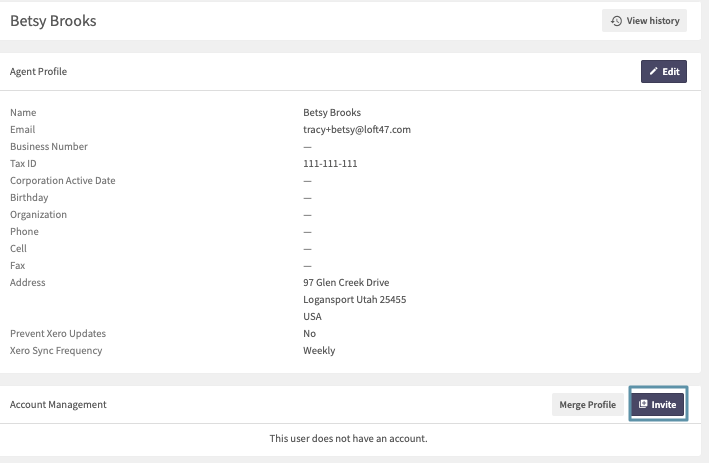
Task: Invite this user to an account
Action: [658, 404]
